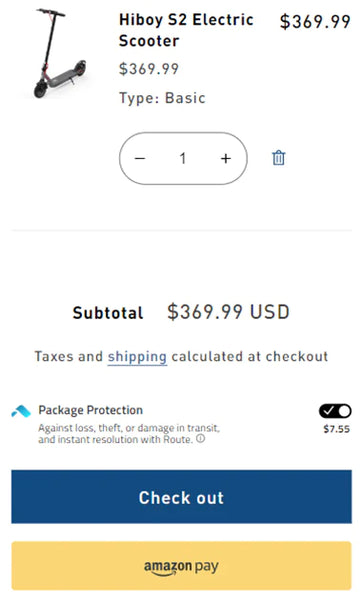Decrease quantity with the minus button
This screenshot has height=600, width=362.
140,158
